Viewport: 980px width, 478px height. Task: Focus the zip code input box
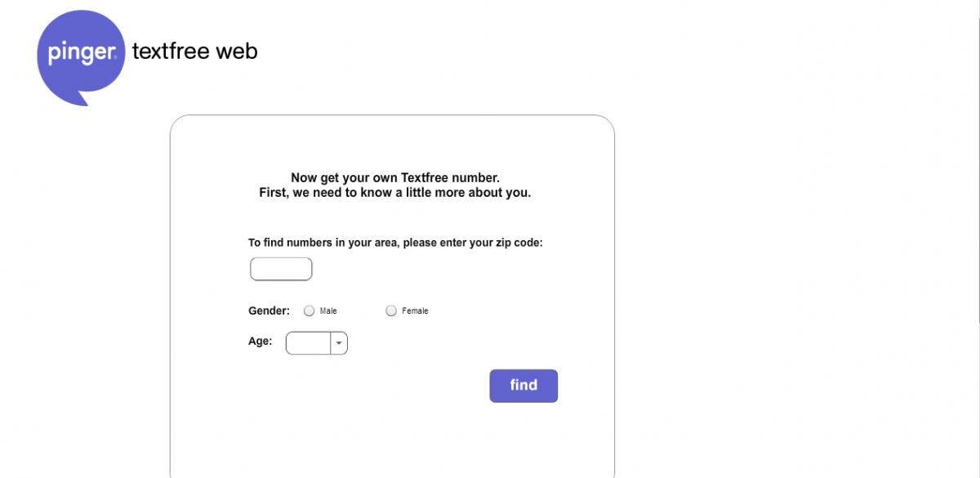click(281, 269)
